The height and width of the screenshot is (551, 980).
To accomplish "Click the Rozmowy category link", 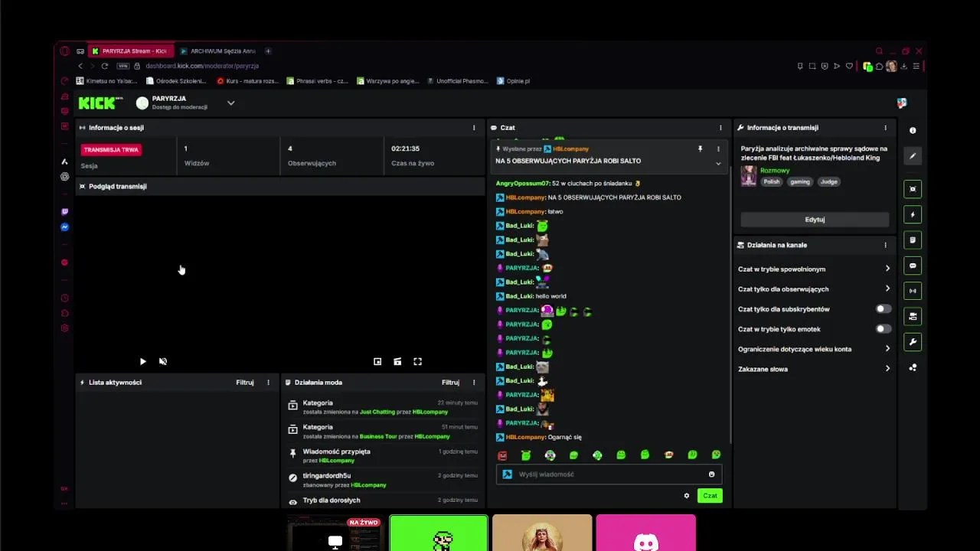I will tap(775, 171).
